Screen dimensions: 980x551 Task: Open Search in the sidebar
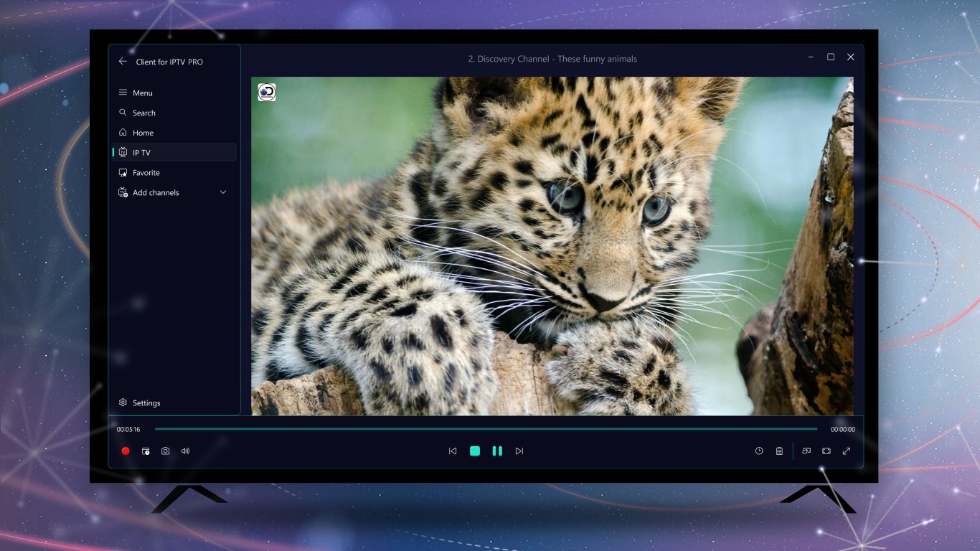tap(175, 113)
